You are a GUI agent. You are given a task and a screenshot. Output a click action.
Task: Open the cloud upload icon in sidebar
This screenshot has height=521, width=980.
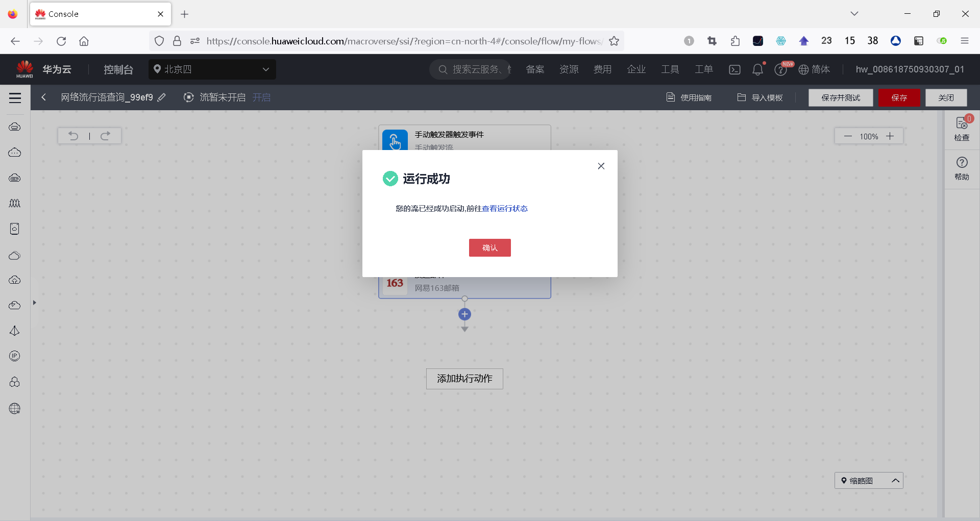[x=15, y=280]
